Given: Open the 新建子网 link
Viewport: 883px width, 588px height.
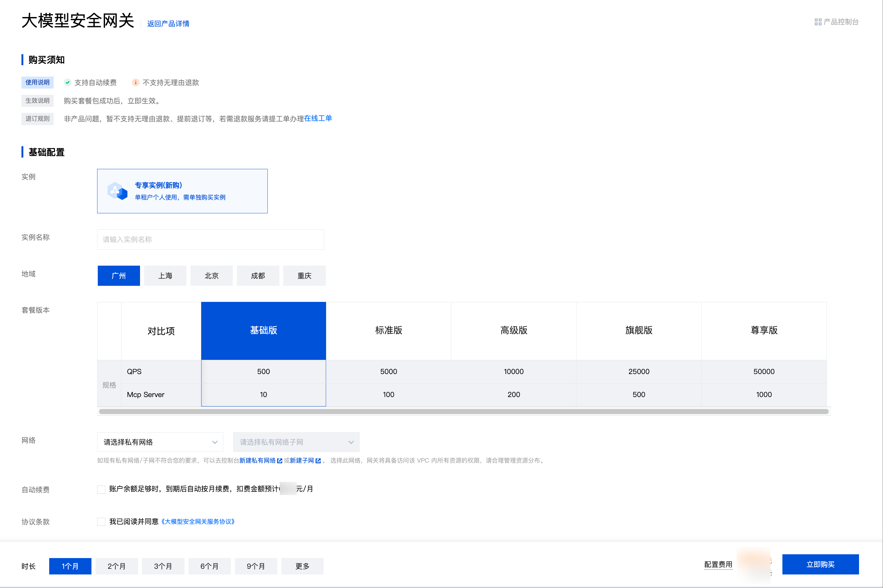Looking at the screenshot, I should [302, 460].
